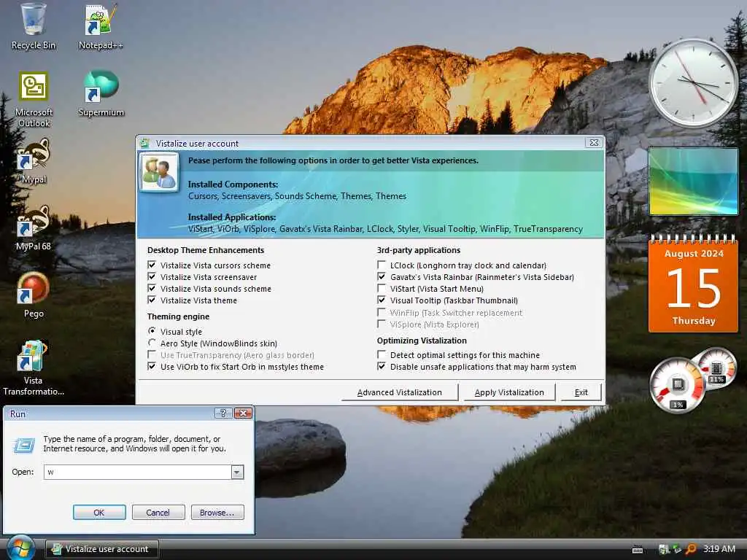Click the August 2024 calendar gadget
The height and width of the screenshot is (560, 747).
tap(694, 284)
